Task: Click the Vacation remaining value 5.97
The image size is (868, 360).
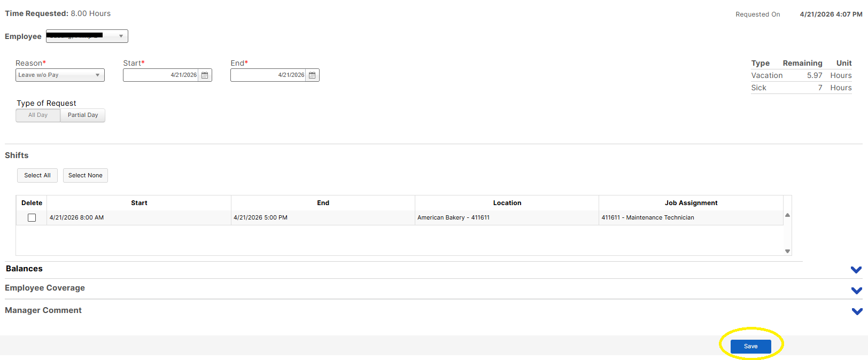Action: pos(815,76)
